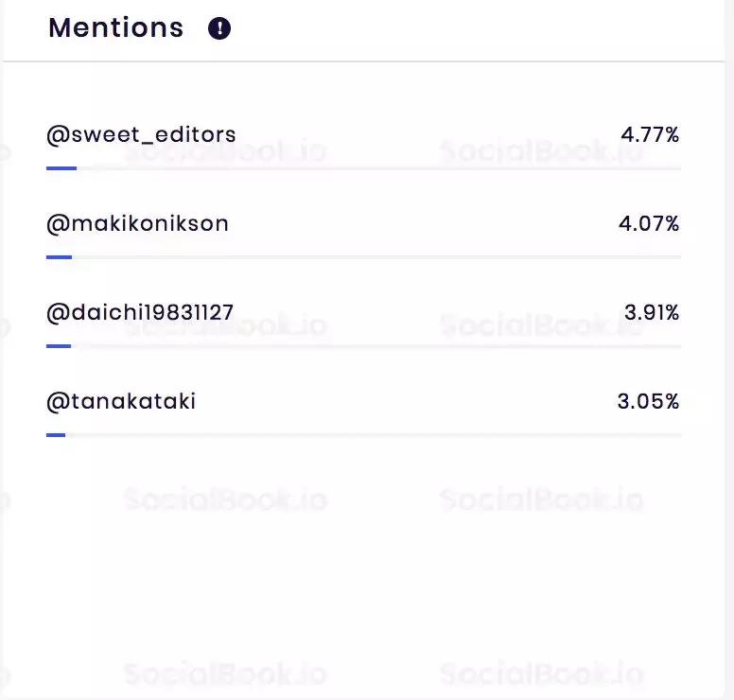
Task: Click the 4.77% percentage value
Action: pos(650,135)
